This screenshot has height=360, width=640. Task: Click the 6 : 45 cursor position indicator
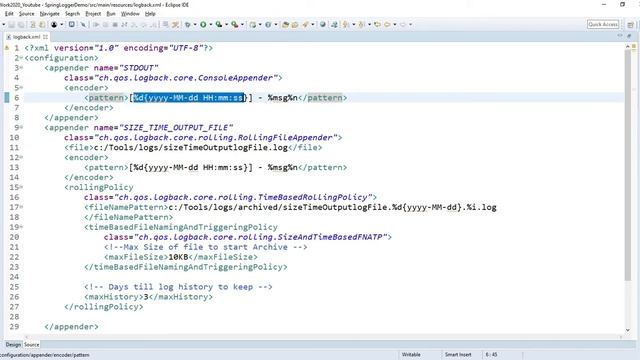coord(491,355)
